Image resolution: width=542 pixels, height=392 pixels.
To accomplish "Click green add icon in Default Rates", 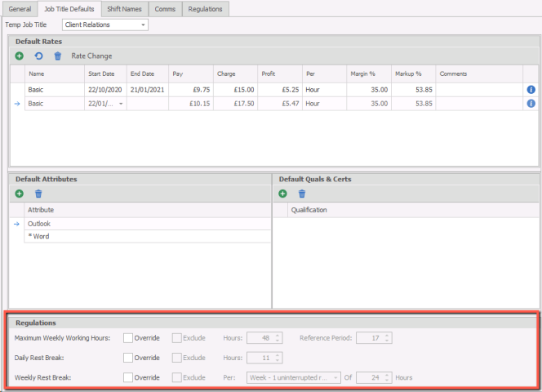I will point(20,56).
